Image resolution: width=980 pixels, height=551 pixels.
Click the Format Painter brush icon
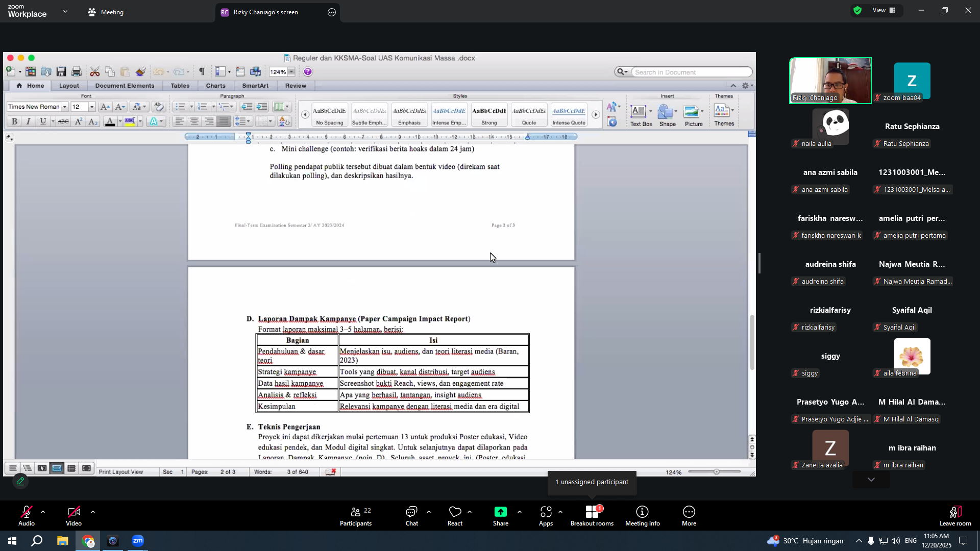(141, 72)
